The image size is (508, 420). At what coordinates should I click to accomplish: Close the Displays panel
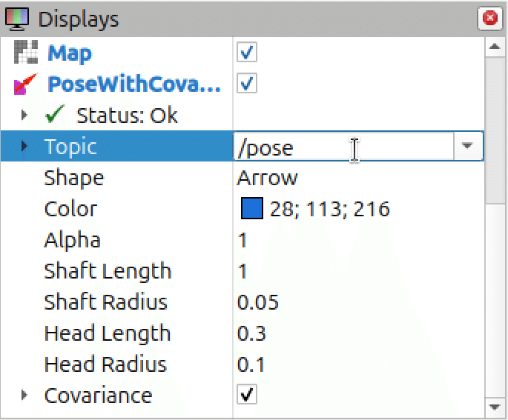pyautogui.click(x=489, y=19)
